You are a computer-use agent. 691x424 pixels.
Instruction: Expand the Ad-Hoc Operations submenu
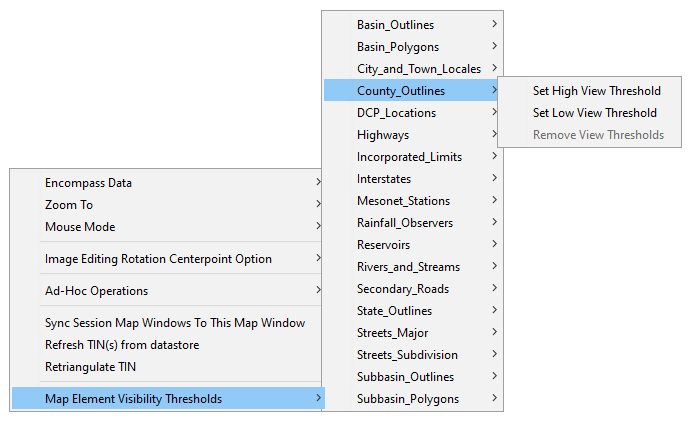pos(96,291)
